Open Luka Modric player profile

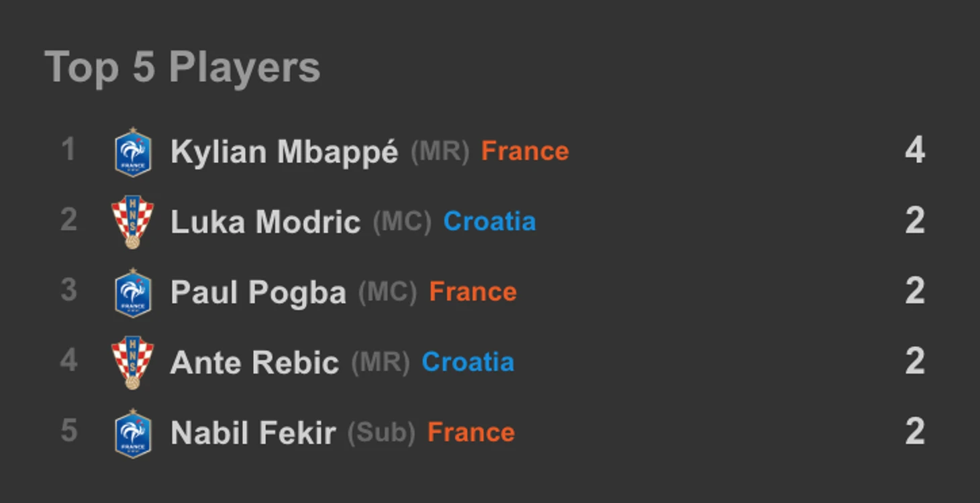[x=266, y=222]
